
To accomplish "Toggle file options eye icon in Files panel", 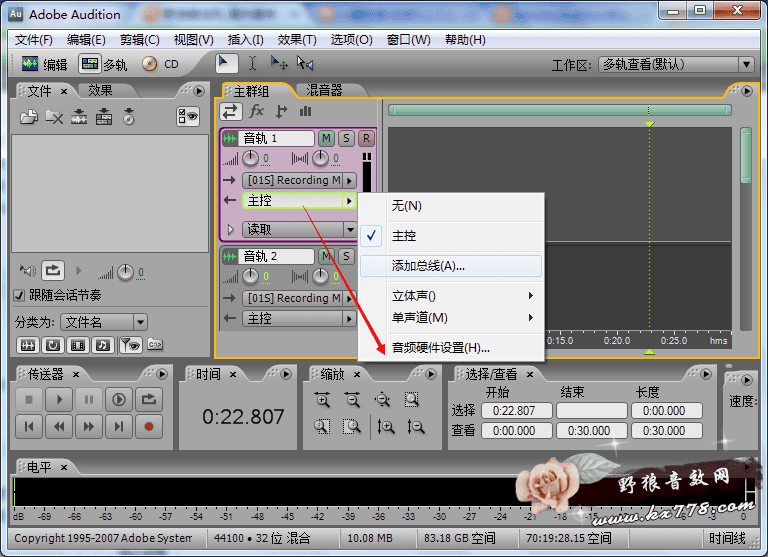I will click(188, 117).
